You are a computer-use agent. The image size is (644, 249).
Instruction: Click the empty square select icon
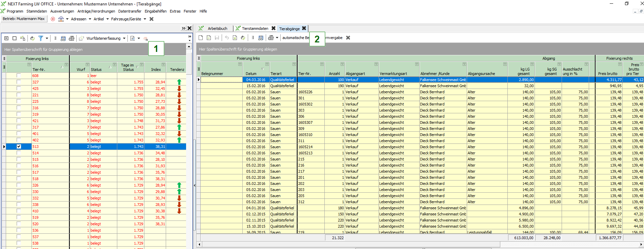pos(15,38)
